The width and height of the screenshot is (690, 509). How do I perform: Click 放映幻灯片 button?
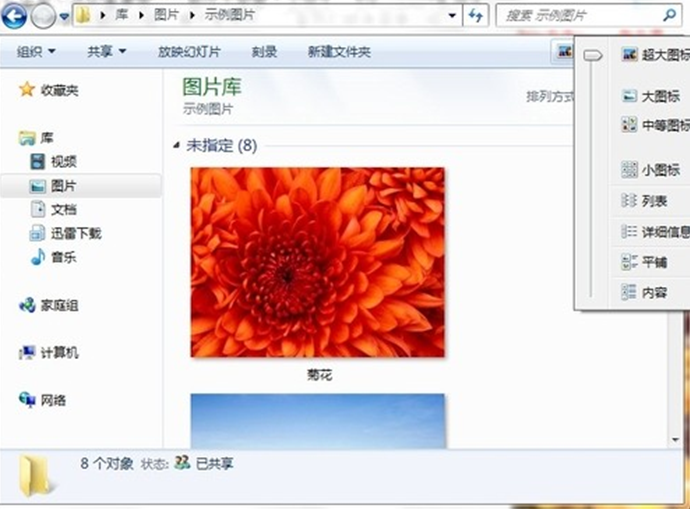click(189, 52)
